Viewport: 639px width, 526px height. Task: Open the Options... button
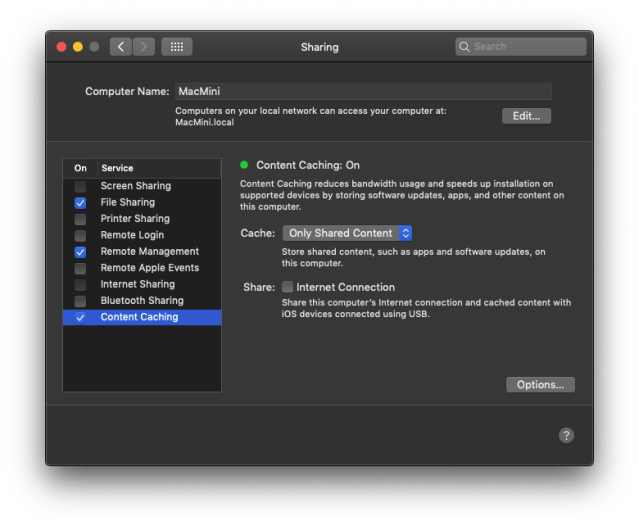[x=540, y=384]
